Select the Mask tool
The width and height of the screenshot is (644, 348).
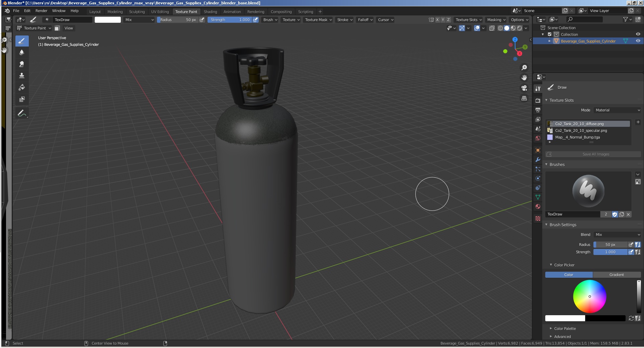(x=22, y=99)
